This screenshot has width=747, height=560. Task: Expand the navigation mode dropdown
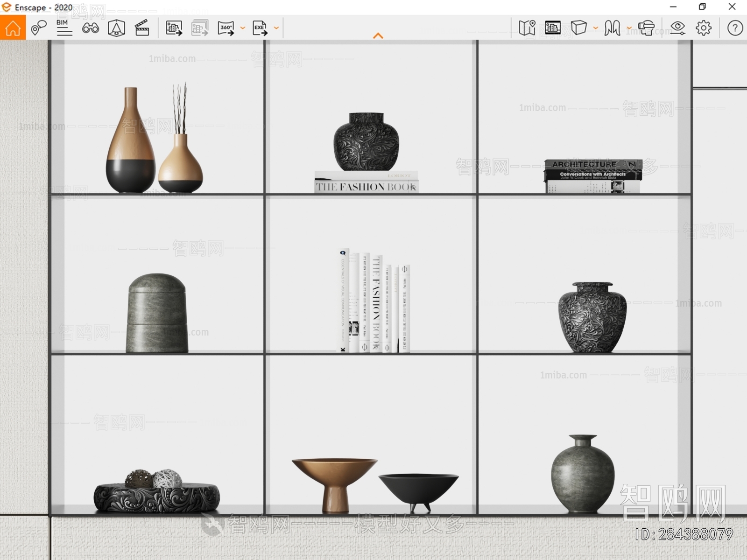pos(629,28)
